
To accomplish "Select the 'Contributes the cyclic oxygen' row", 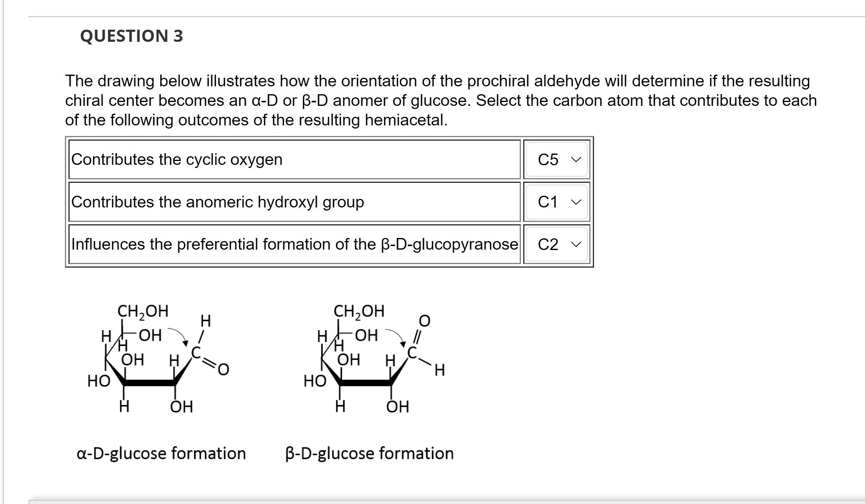I will coord(177,159).
